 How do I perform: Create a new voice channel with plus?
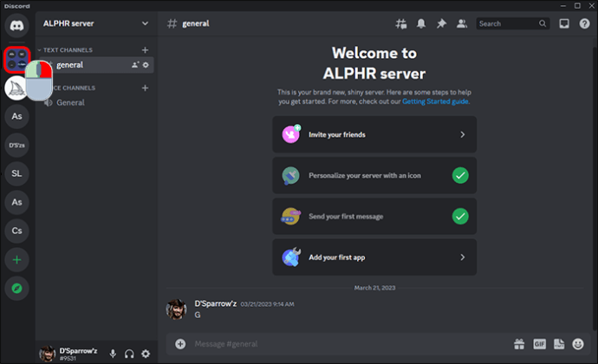[x=145, y=88]
